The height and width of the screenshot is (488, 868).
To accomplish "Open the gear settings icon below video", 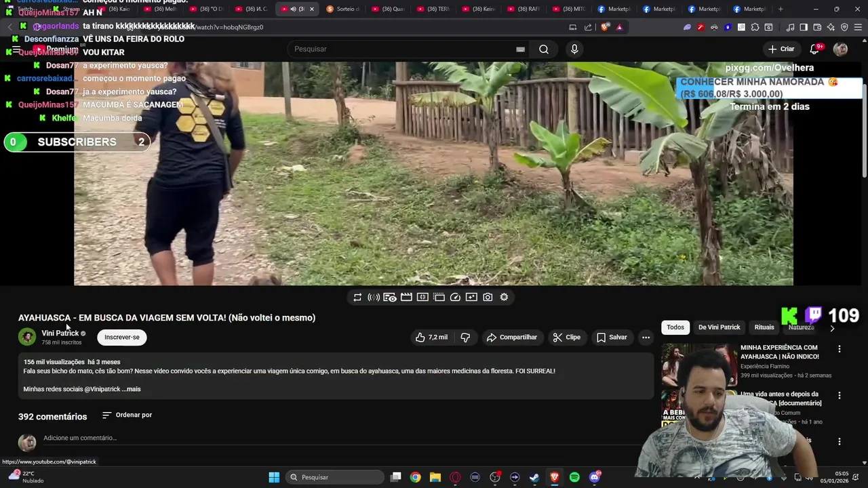I will [x=504, y=297].
